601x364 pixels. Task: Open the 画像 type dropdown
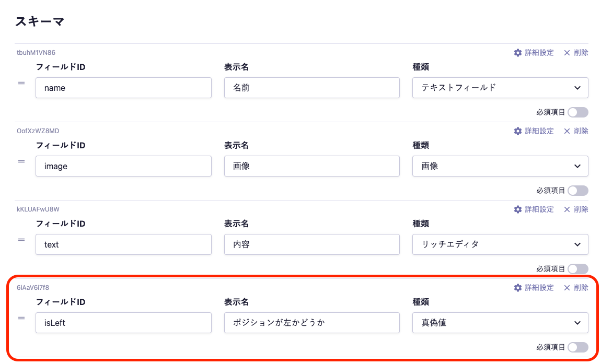pos(500,166)
